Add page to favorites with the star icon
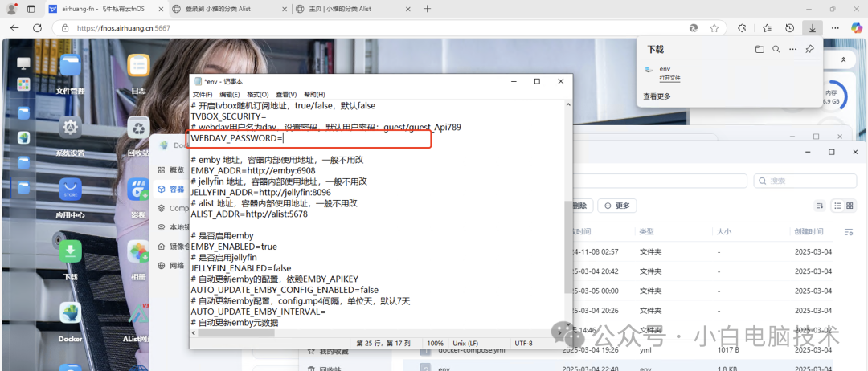Screen dimensions: 868x371 (x=714, y=27)
